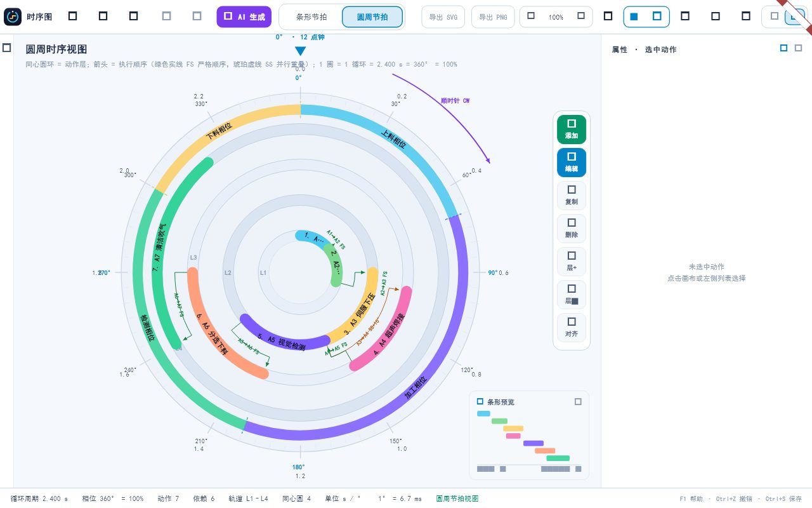Click the blue 12 点钟 triangle marker

(x=301, y=51)
